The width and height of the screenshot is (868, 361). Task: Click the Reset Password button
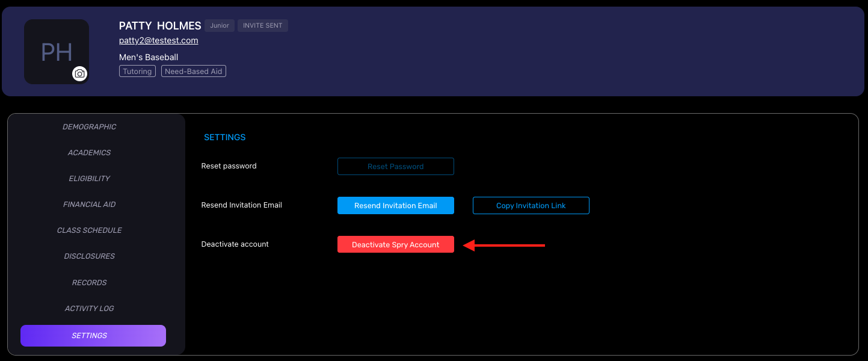tap(396, 167)
